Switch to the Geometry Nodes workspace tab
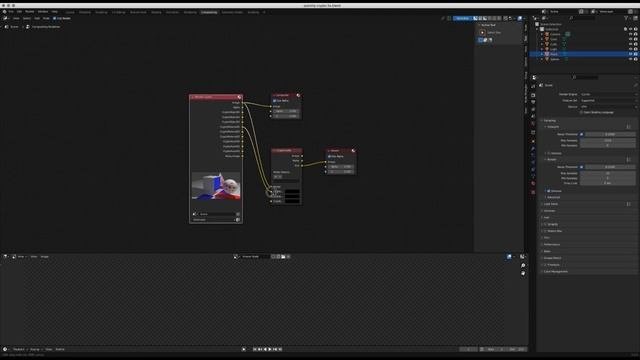 pos(232,12)
